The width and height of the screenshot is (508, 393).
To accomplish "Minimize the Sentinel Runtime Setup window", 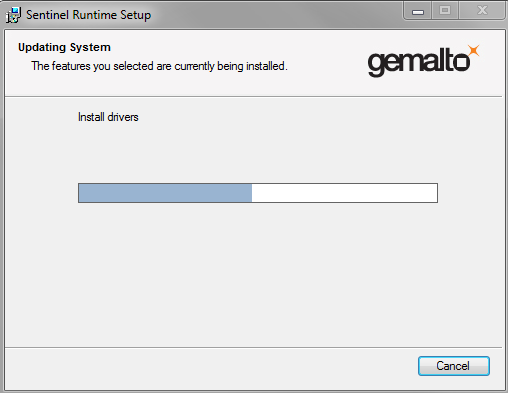I will click(418, 11).
